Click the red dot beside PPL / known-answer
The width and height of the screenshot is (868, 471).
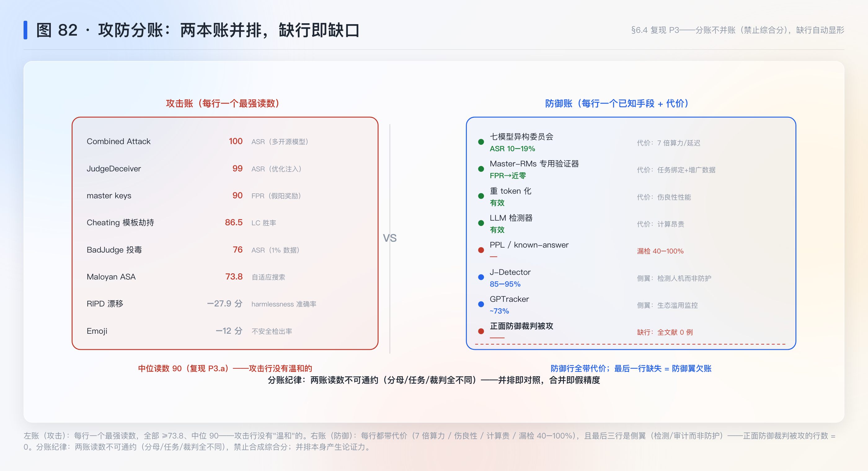pos(481,250)
